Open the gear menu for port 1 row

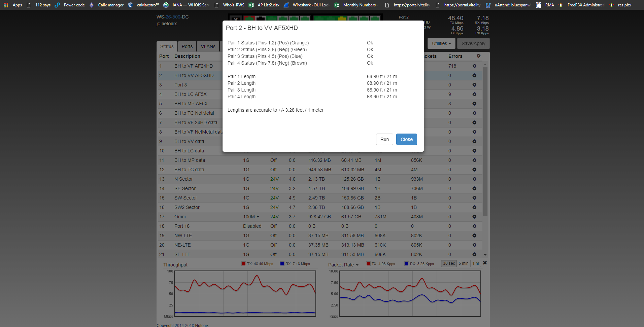[x=474, y=66]
